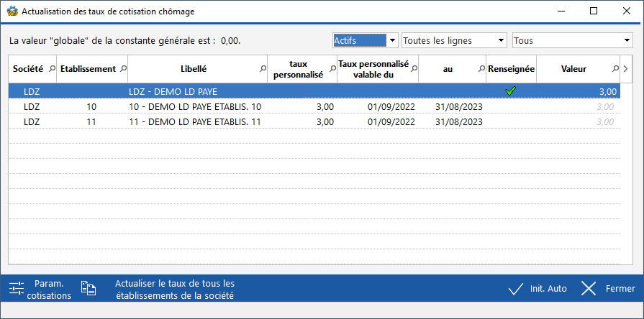Open the Actifs filter dropdown
This screenshot has height=319, width=644.
pyautogui.click(x=392, y=41)
